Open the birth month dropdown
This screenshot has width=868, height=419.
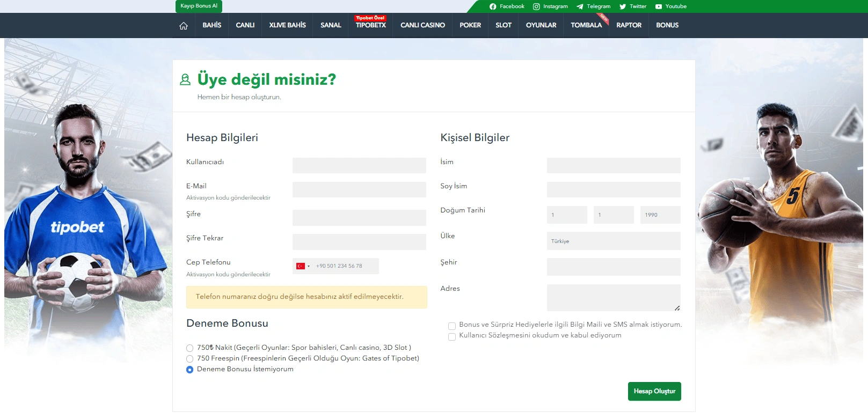point(614,215)
